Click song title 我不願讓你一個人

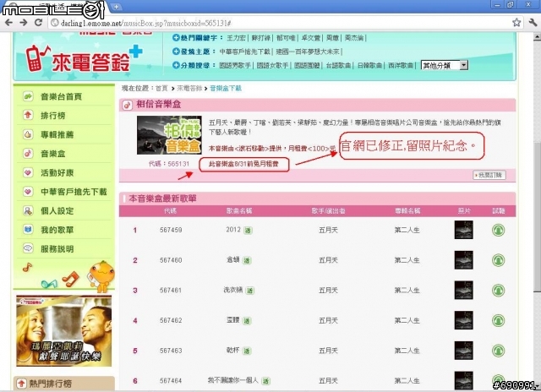pyautogui.click(x=233, y=380)
